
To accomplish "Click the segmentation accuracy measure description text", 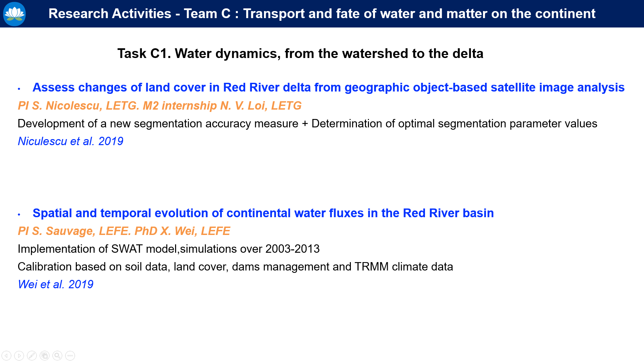I will pyautogui.click(x=307, y=124).
